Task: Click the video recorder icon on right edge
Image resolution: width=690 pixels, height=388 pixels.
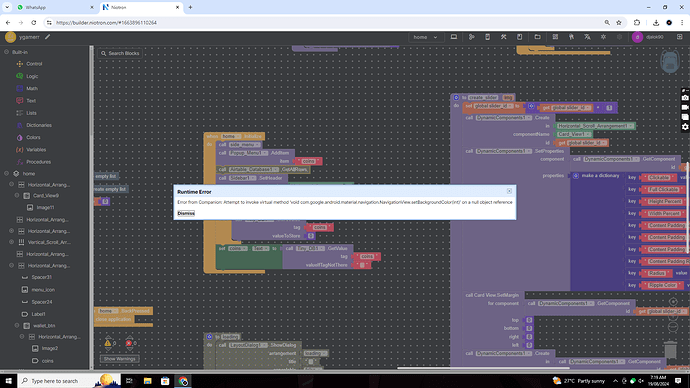Action: 685,107
